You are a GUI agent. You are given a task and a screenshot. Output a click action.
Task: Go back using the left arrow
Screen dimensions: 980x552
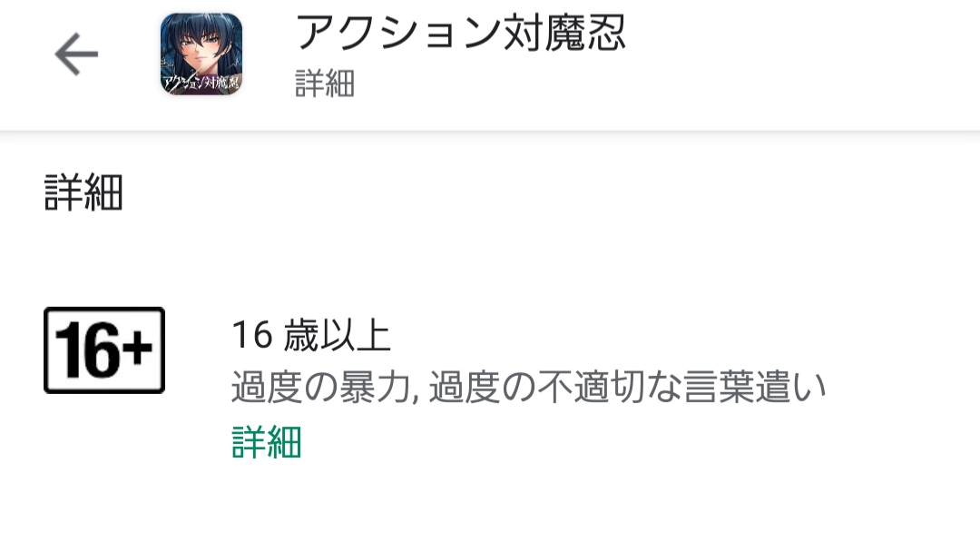click(76, 54)
